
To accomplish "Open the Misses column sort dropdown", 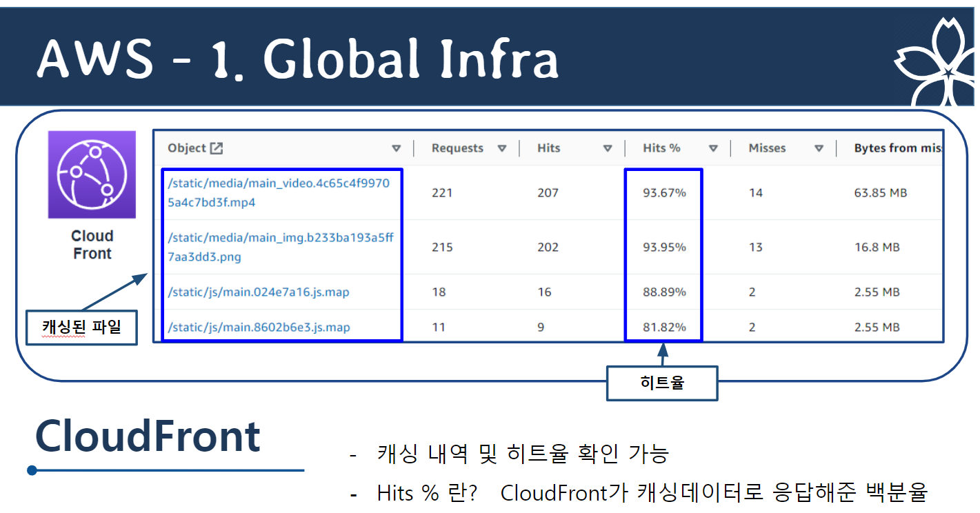I will point(819,148).
